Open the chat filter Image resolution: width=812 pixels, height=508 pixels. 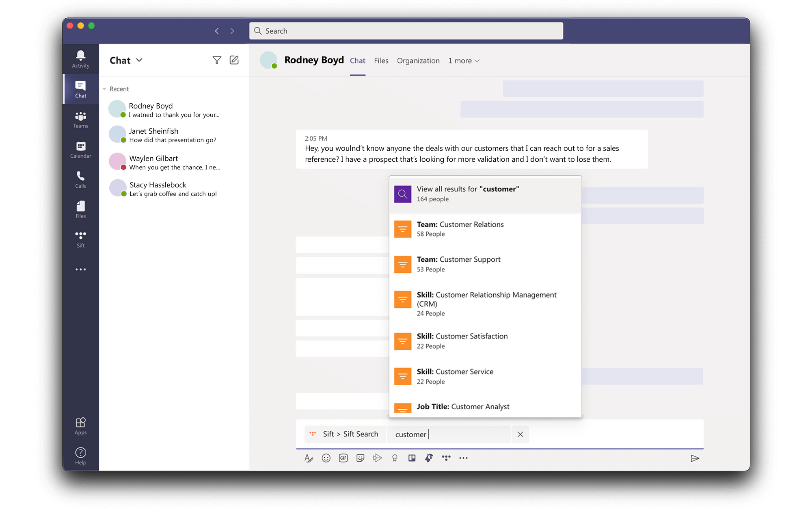[217, 60]
